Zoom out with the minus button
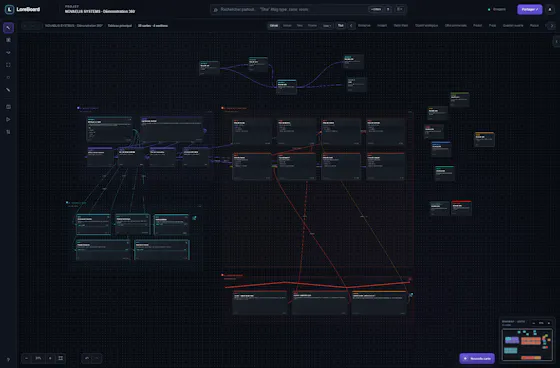The height and width of the screenshot is (368, 560). (x=26, y=358)
